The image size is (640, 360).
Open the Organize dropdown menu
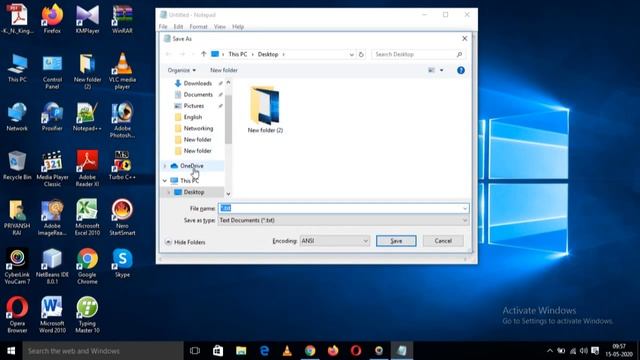(x=182, y=70)
